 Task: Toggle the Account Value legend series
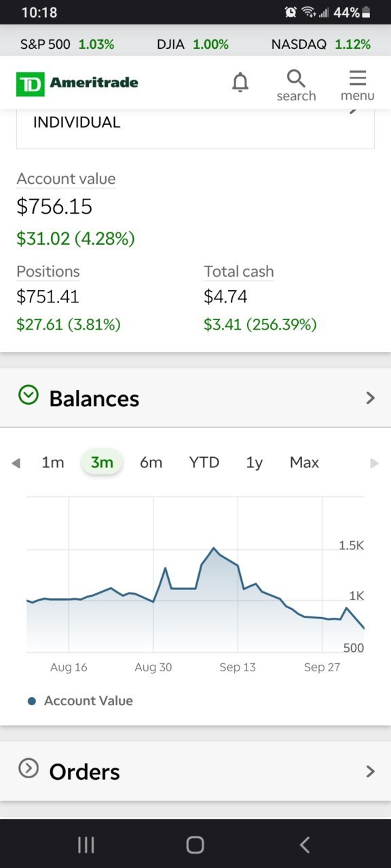81,701
